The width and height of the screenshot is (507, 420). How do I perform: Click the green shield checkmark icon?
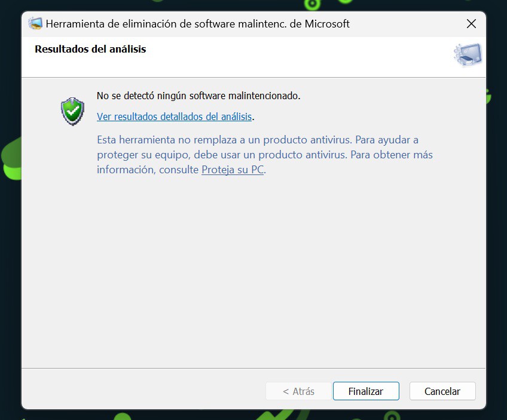72,112
